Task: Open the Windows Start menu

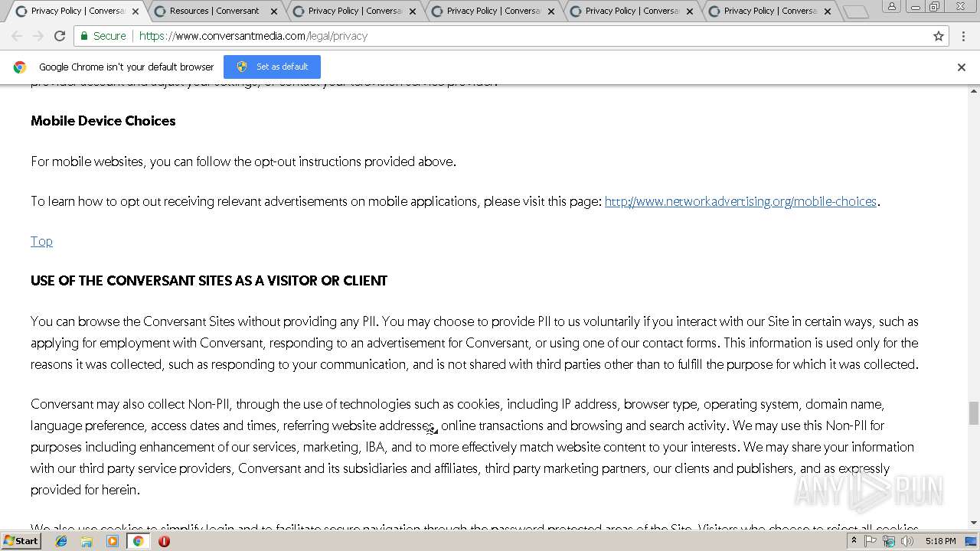Action: pos(21,541)
